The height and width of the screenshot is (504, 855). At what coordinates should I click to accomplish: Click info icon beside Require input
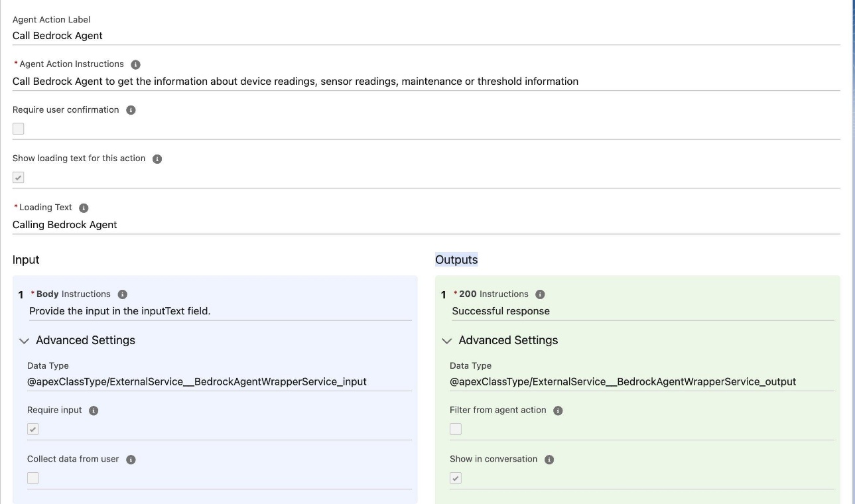coord(94,410)
